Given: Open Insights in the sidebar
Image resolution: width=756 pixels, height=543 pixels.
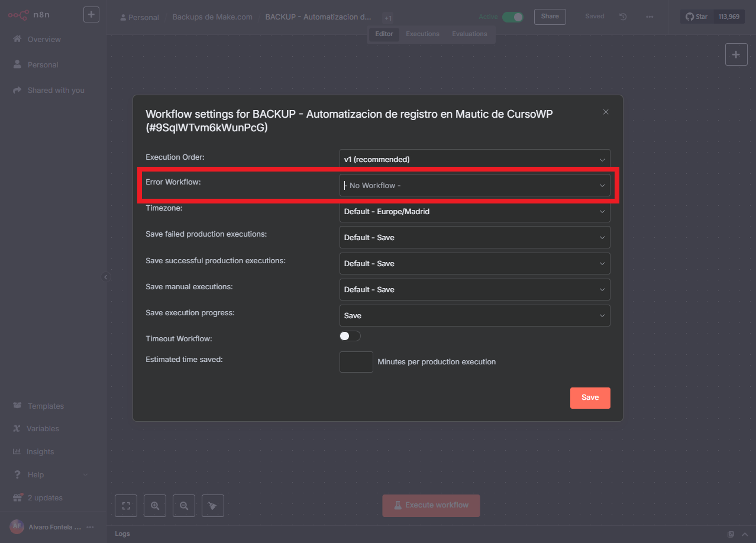Looking at the screenshot, I should pos(40,451).
